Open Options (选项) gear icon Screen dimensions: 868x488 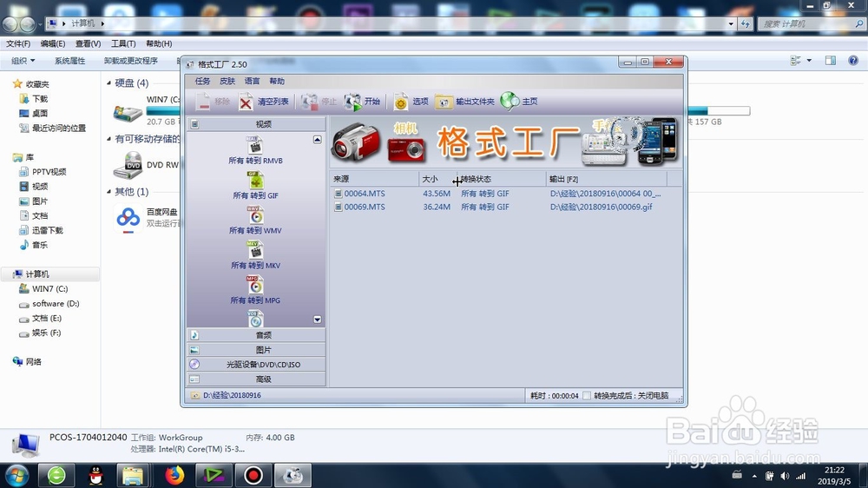[x=400, y=102]
